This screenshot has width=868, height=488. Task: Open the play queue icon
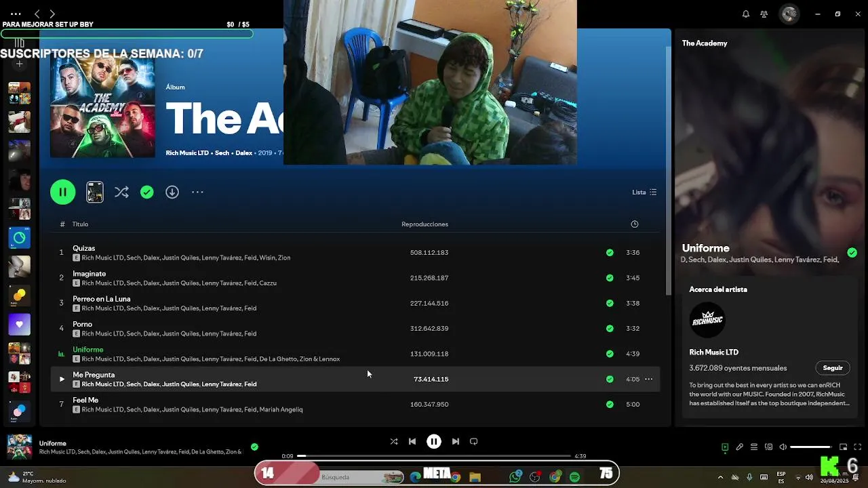(754, 447)
